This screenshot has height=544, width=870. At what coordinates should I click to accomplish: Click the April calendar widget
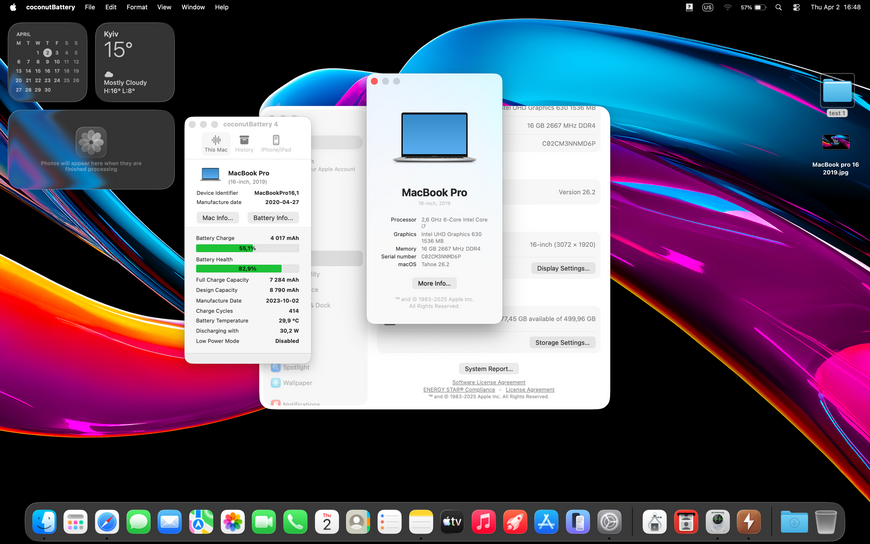point(48,62)
